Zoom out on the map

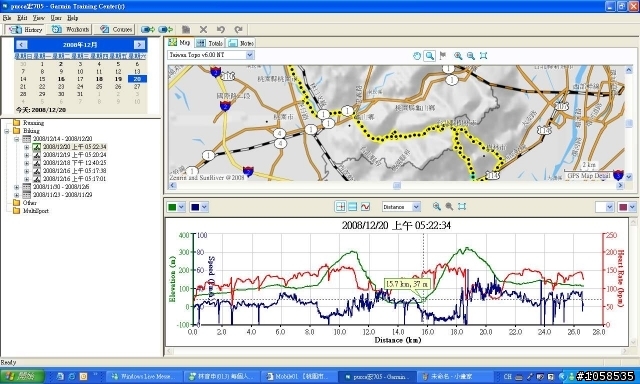(x=471, y=56)
